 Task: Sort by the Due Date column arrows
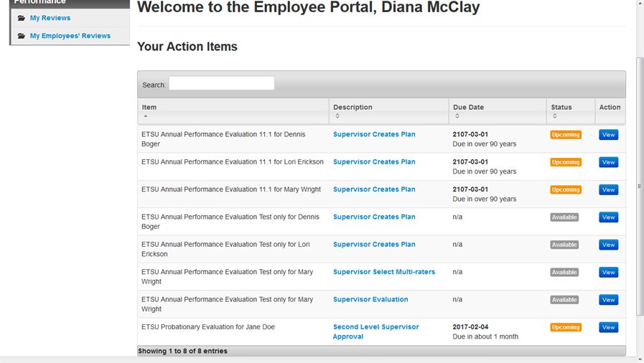click(457, 115)
